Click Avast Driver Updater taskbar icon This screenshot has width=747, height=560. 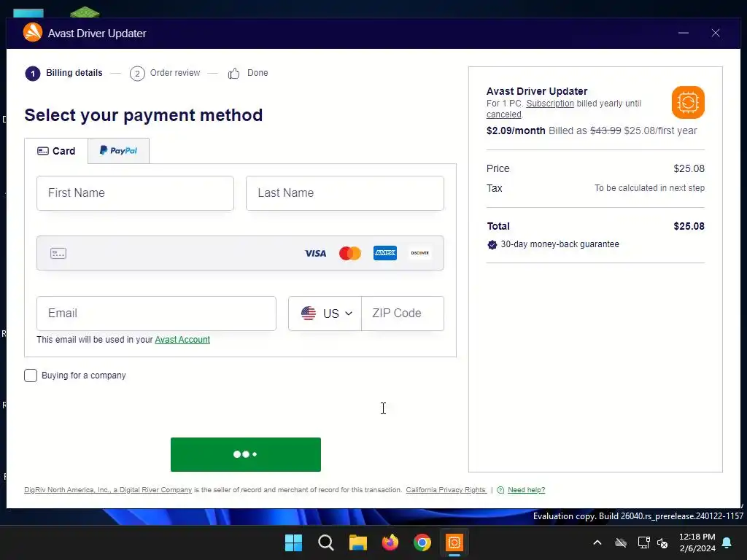coord(454,542)
